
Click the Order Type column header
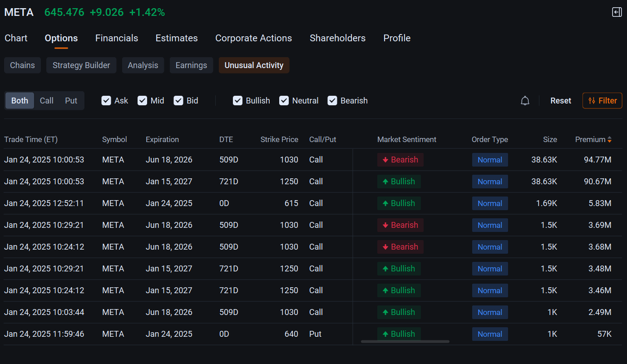point(490,139)
